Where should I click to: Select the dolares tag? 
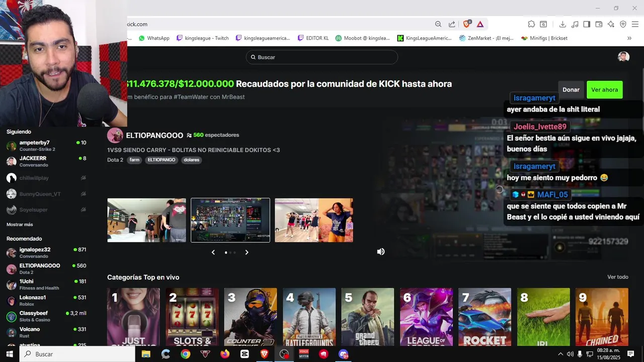tap(191, 160)
